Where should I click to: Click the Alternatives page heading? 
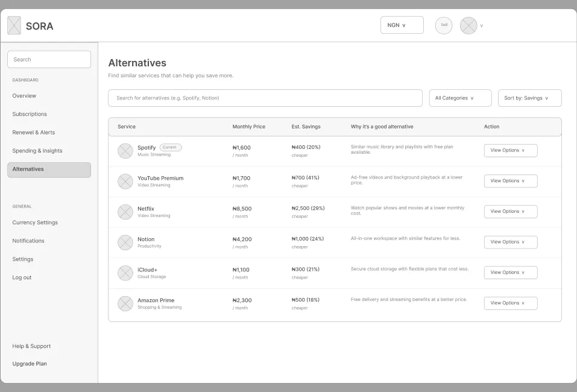click(137, 63)
